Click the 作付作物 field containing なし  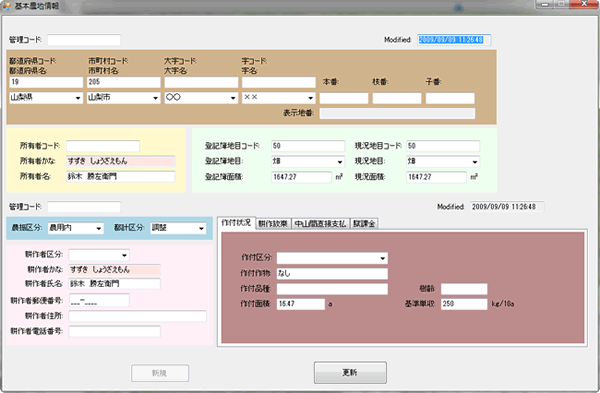coord(332,274)
